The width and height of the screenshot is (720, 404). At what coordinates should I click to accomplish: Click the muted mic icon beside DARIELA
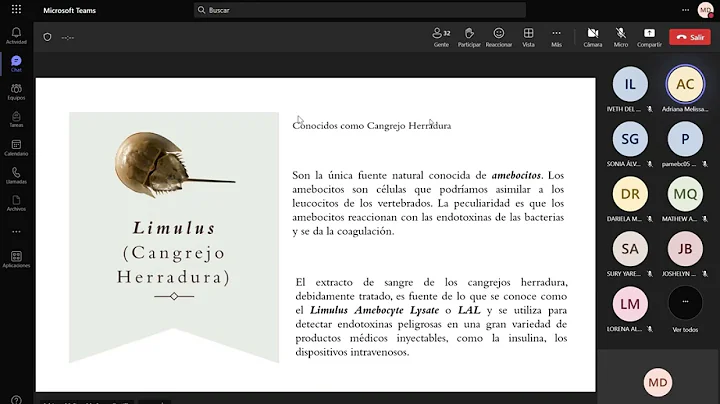click(649, 219)
